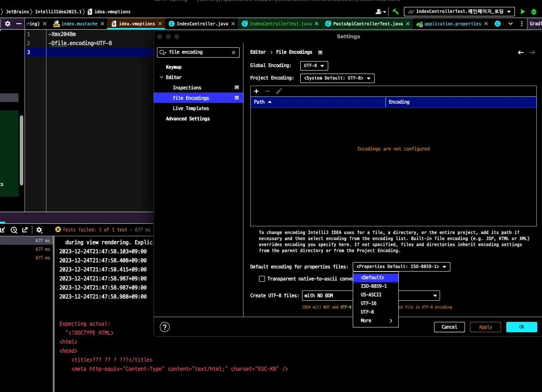This screenshot has height=392, width=542.
Task: Open the Project Encoding dropdown
Action: tap(337, 78)
